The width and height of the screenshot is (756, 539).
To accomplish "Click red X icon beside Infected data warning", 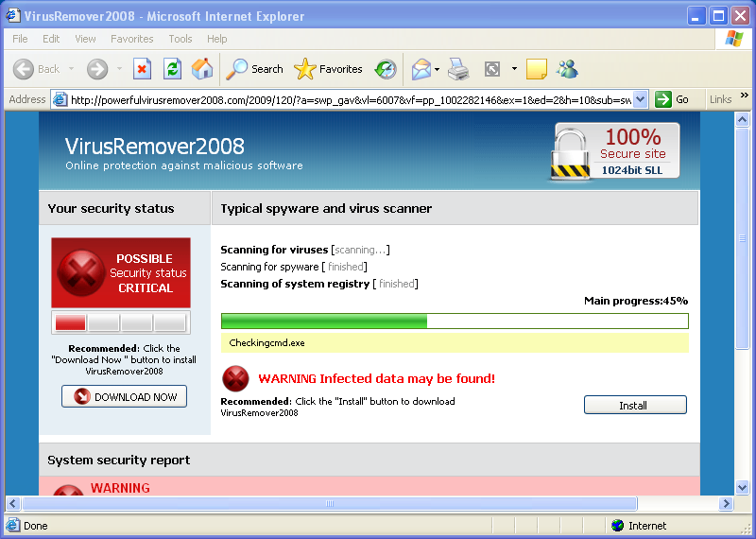I will pyautogui.click(x=235, y=378).
